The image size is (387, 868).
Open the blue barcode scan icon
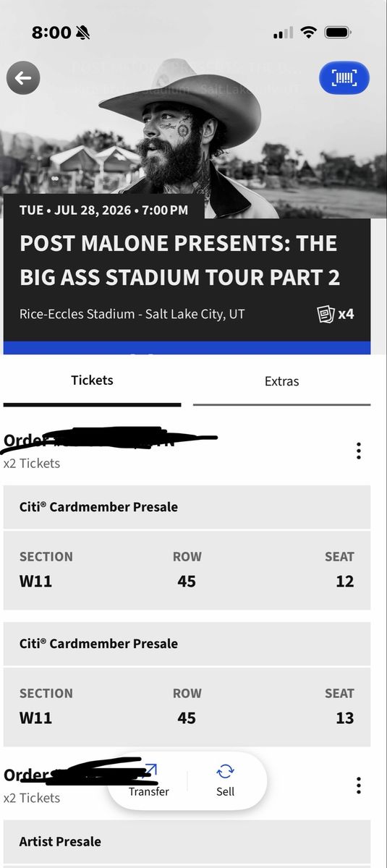[344, 78]
